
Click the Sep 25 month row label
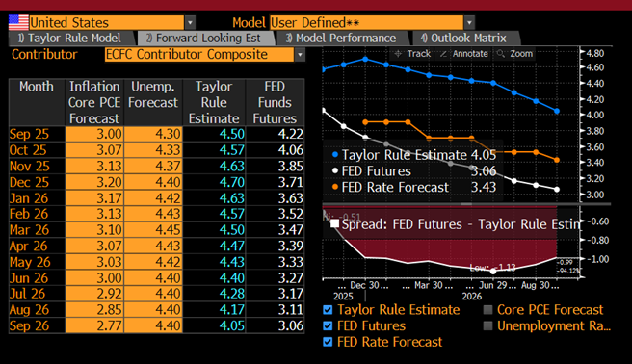[29, 134]
